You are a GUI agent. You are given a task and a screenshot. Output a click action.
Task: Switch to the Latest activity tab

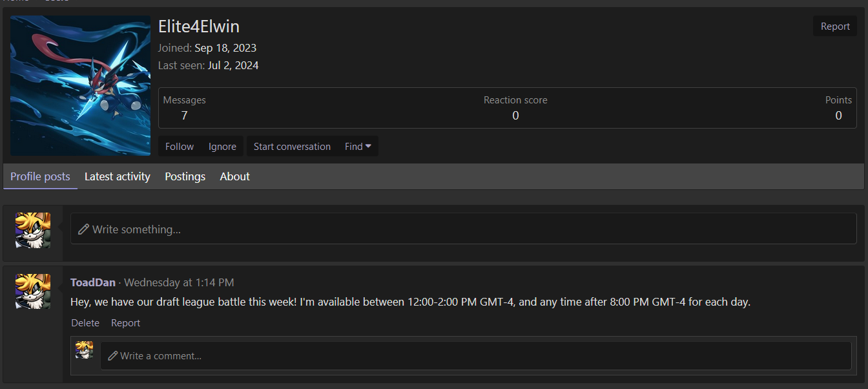tap(117, 176)
